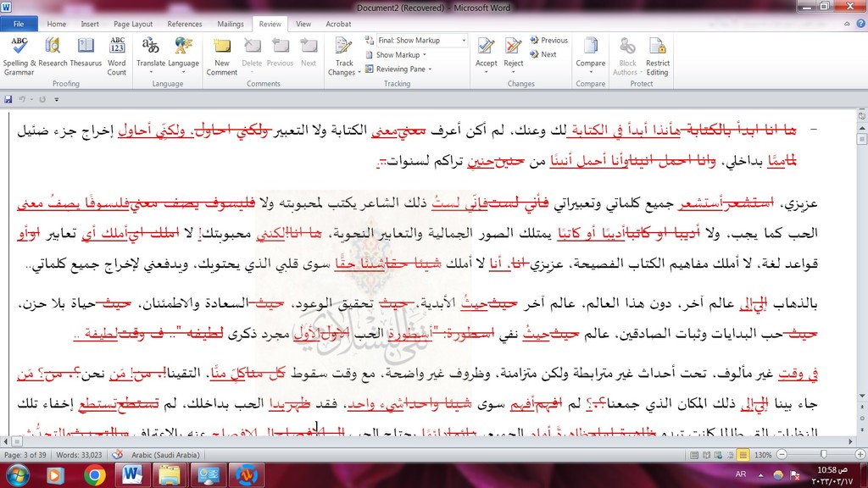Jump to the Next change
Image resolution: width=868 pixels, height=488 pixels.
click(543, 54)
